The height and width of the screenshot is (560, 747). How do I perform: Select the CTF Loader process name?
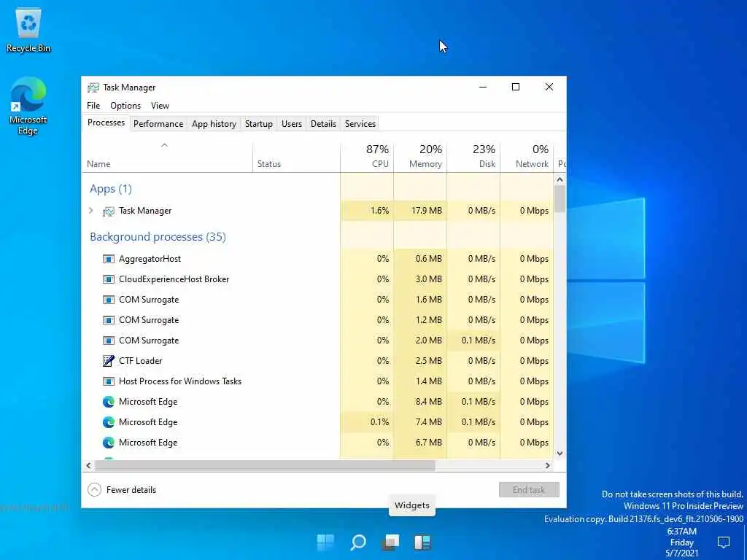point(141,361)
